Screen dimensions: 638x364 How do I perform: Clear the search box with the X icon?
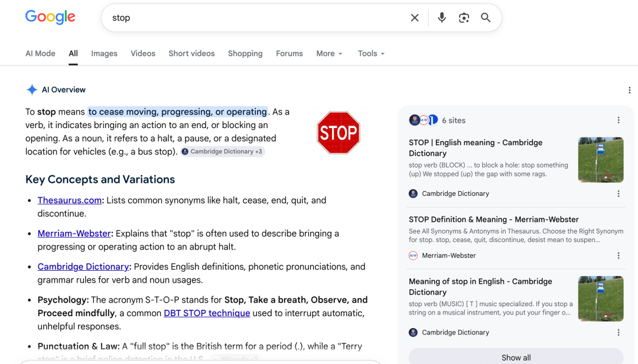coord(415,18)
